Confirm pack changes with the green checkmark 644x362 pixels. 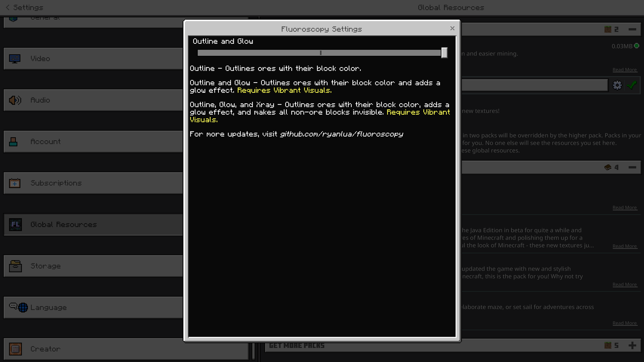631,85
